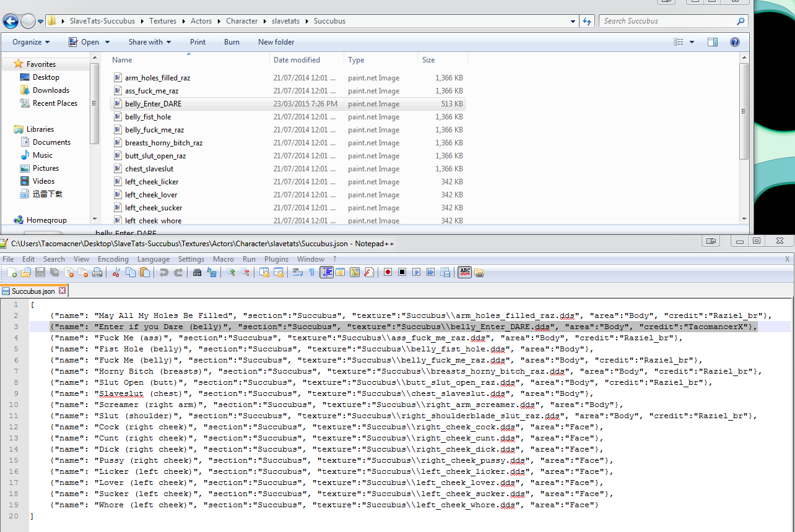Open the Function List toolbar icon
Image resolution: width=795 pixels, height=532 pixels.
coord(369,272)
